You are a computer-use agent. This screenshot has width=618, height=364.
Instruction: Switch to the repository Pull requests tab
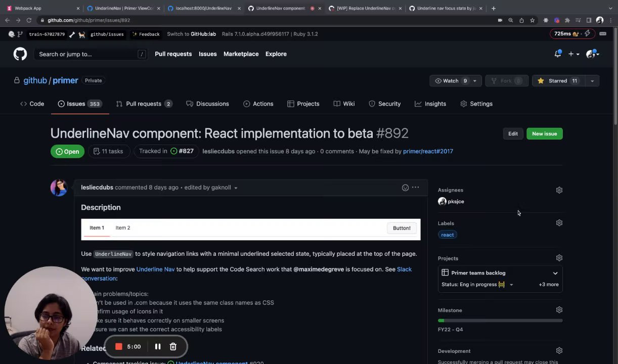[x=144, y=104]
